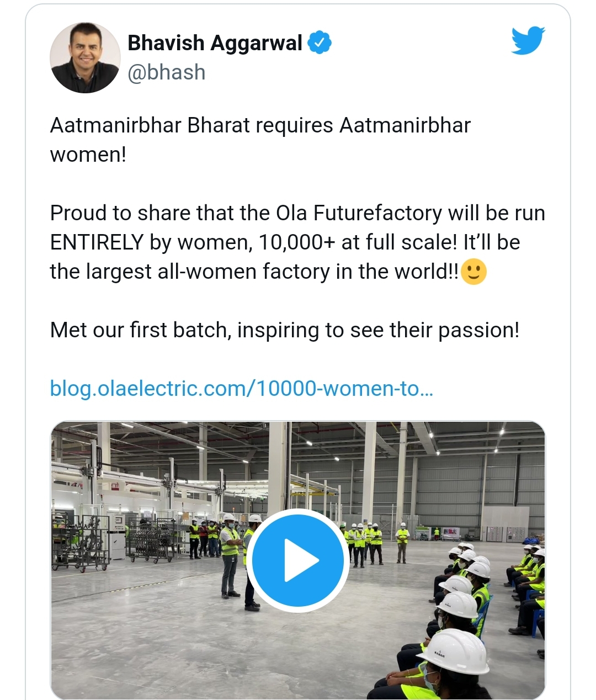Open the blog.olaelectric.com link
This screenshot has width=596, height=700.
coord(242,388)
